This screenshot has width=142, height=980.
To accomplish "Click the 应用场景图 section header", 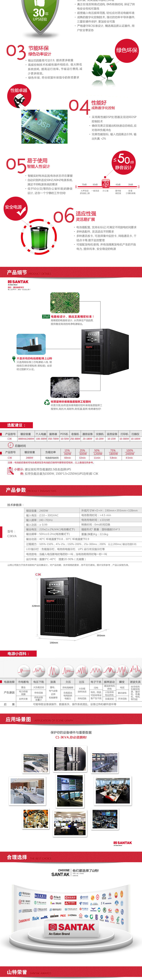I will [x=71, y=719].
